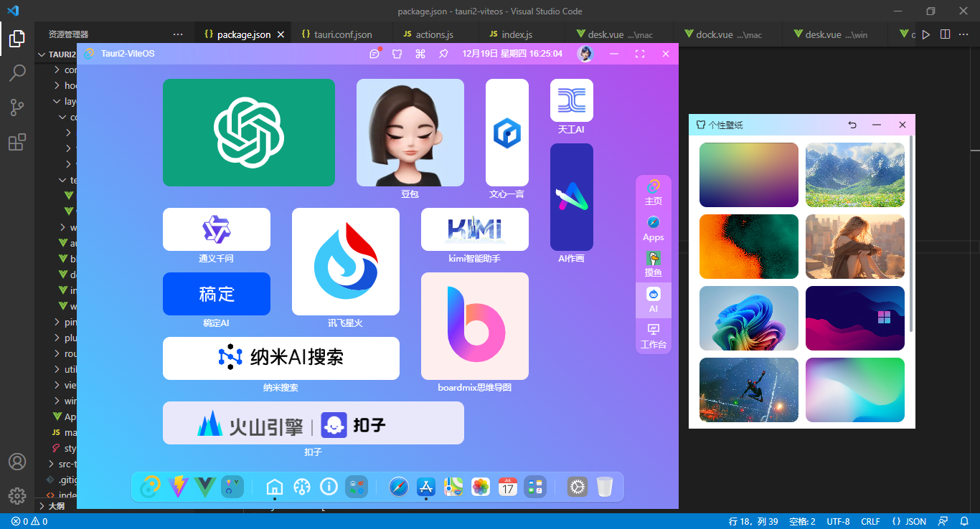The width and height of the screenshot is (980, 529).
Task: Open the Safari icon in the dock
Action: 399,487
